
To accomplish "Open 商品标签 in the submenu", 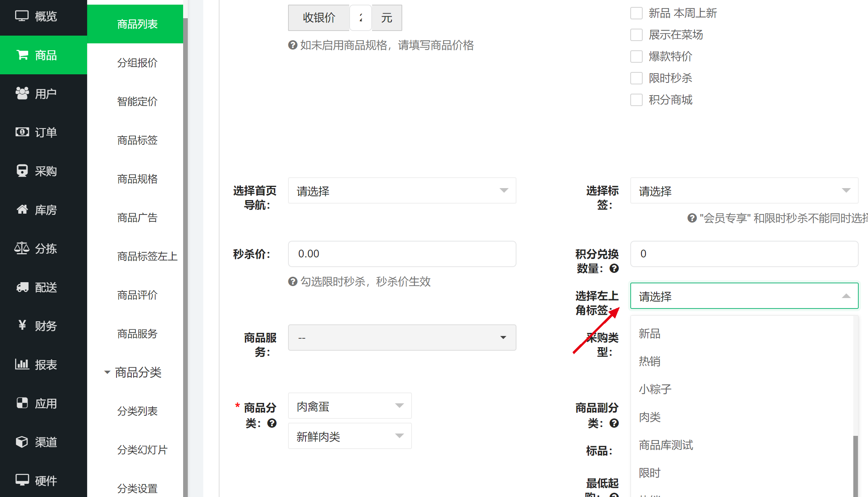I will coord(137,140).
